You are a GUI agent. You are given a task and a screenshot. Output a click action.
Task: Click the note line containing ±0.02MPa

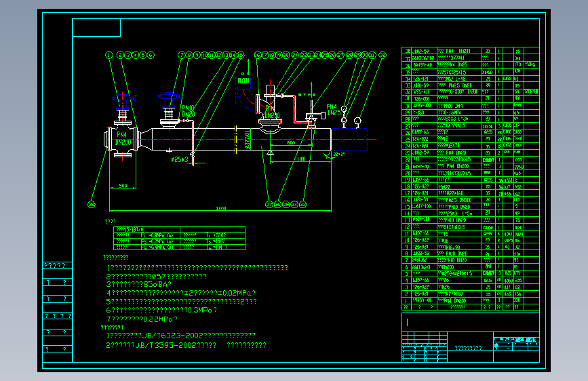[181, 293]
